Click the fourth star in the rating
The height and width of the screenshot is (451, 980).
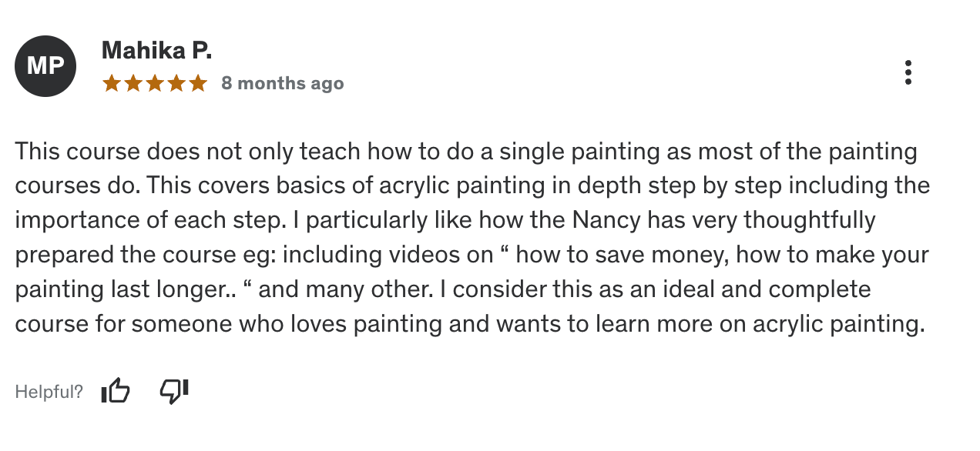coord(176,83)
